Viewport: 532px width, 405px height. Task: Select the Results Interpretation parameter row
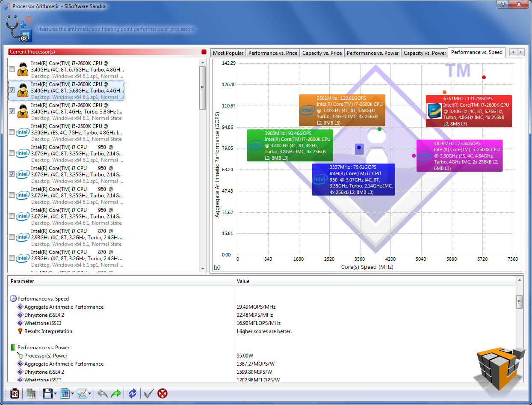click(x=262, y=331)
